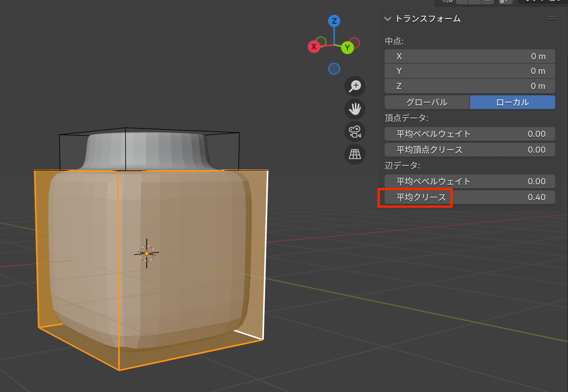Click the トランスフォーム panel drag handle dots
Viewport: 568px width, 392px height.
[x=553, y=18]
